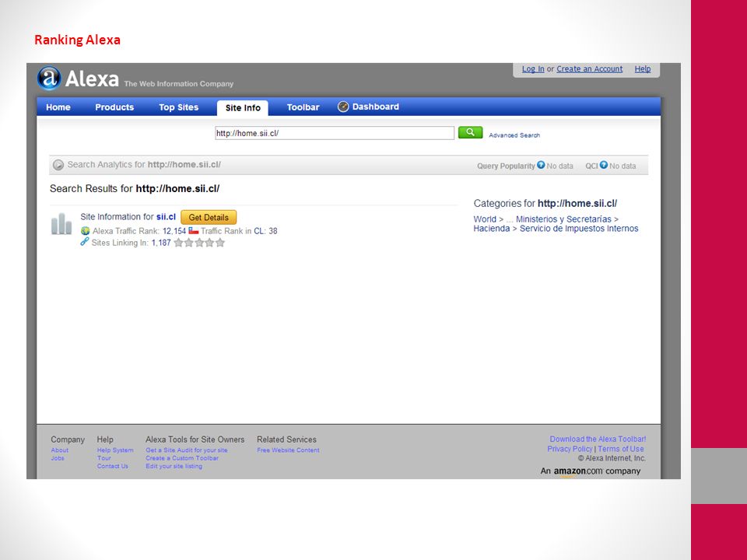Click the Jobs footer link
This screenshot has height=560, width=747.
click(x=58, y=458)
